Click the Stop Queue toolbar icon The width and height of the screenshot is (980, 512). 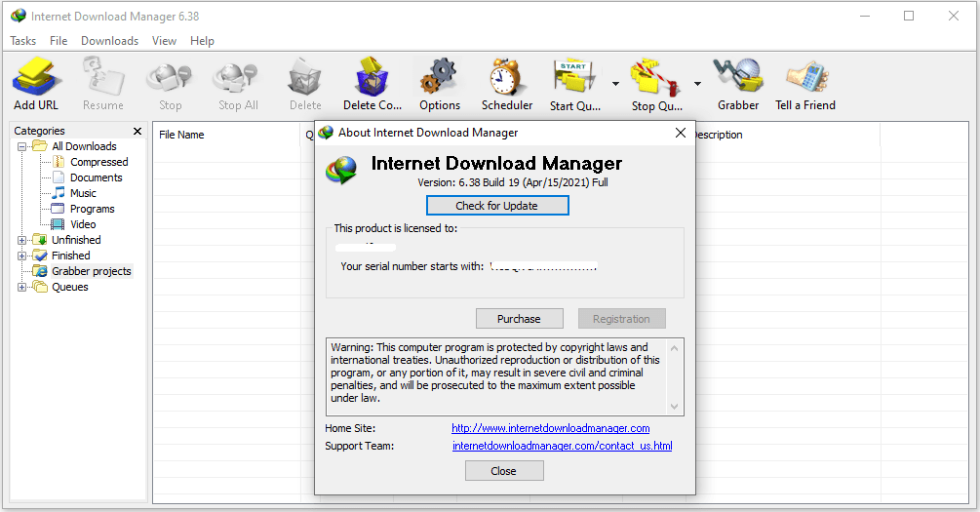pos(656,84)
